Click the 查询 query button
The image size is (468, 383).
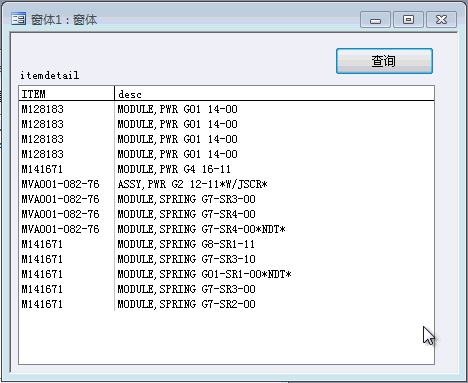click(384, 61)
